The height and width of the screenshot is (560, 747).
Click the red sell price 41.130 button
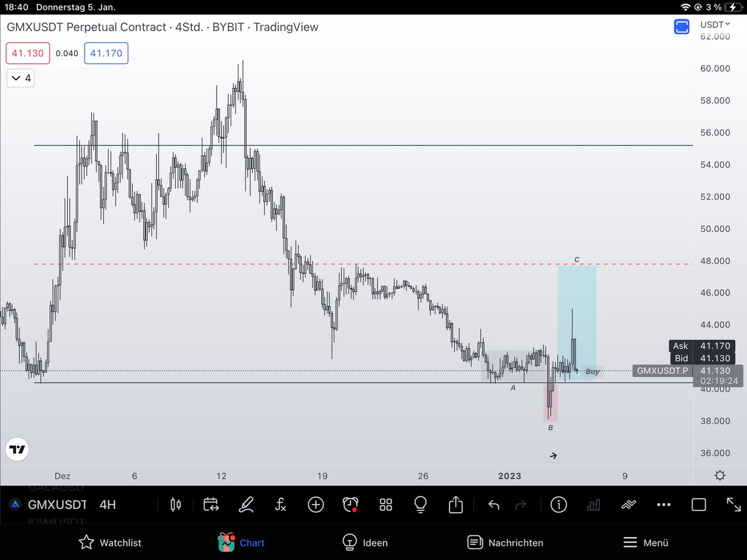click(x=28, y=53)
